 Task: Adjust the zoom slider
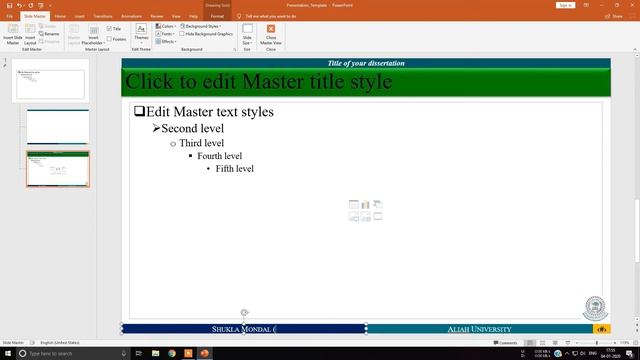click(x=596, y=343)
